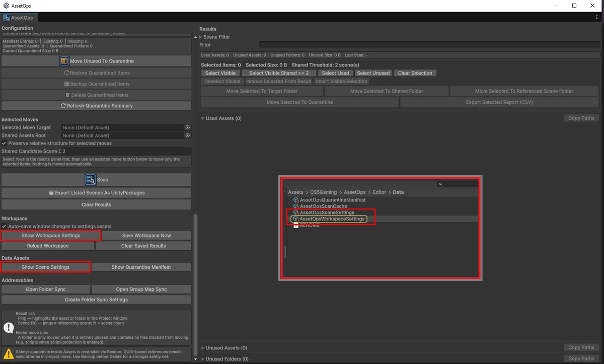
Task: Switch to the AssetOps tab
Action: (19, 18)
